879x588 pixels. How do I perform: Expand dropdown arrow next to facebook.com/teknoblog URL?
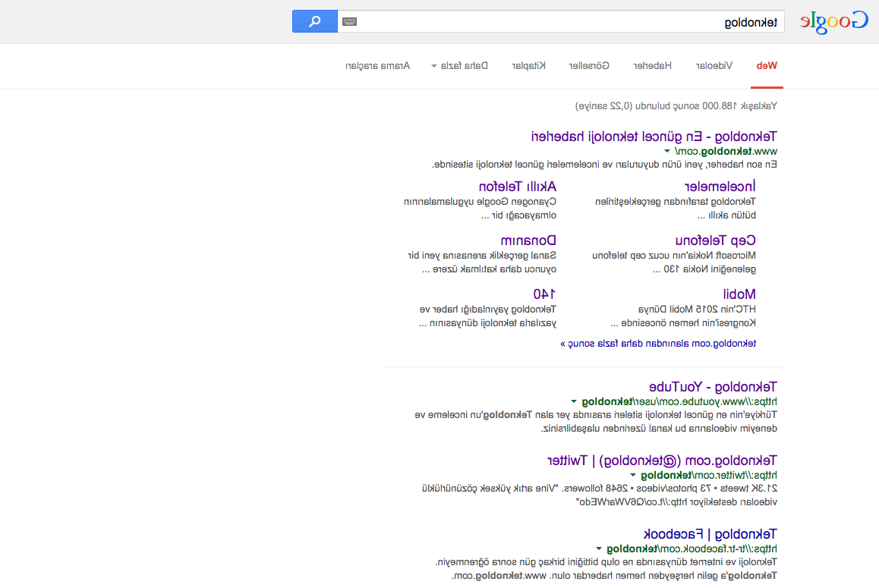(599, 549)
